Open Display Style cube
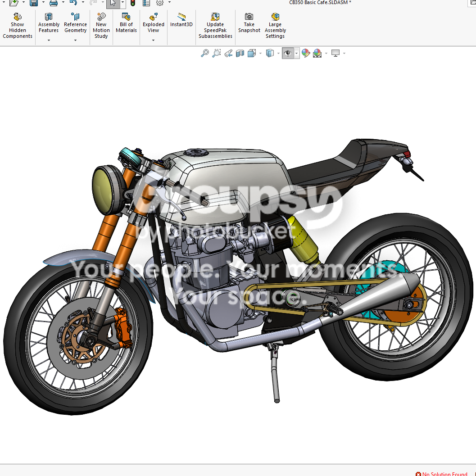 (270, 53)
